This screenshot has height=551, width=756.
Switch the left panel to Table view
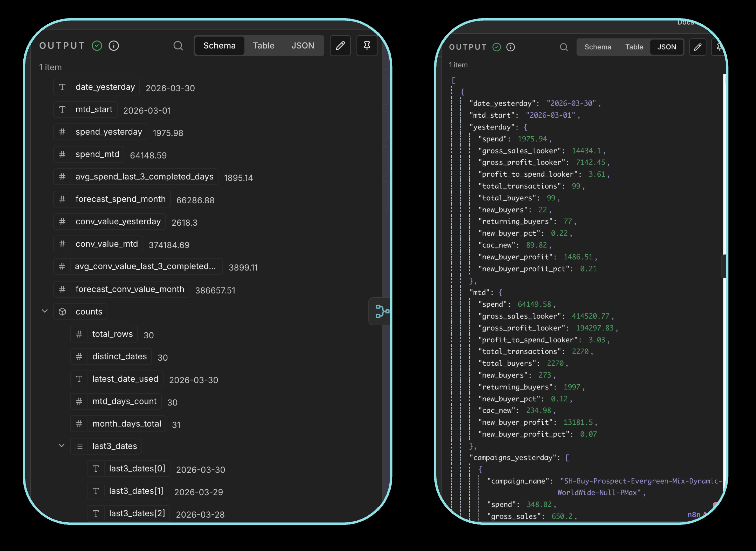[263, 45]
